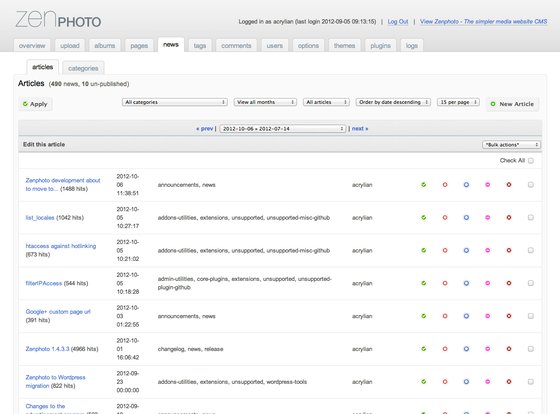Screen dimensions: 560x414
Task: Open the All categories dropdown
Action: pyautogui.click(x=175, y=102)
